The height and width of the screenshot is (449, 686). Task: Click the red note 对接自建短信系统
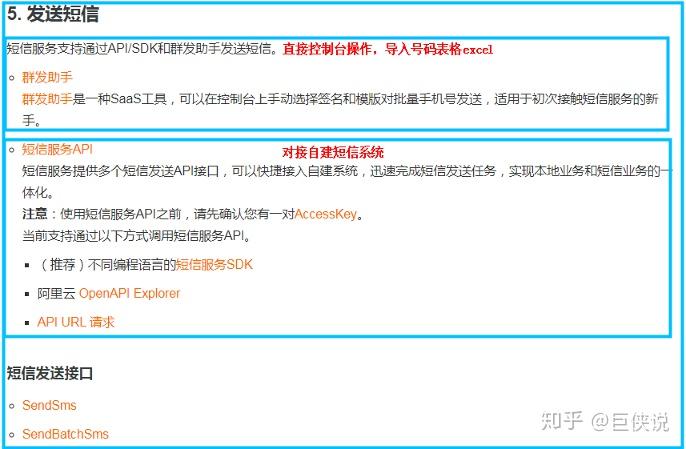[333, 152]
